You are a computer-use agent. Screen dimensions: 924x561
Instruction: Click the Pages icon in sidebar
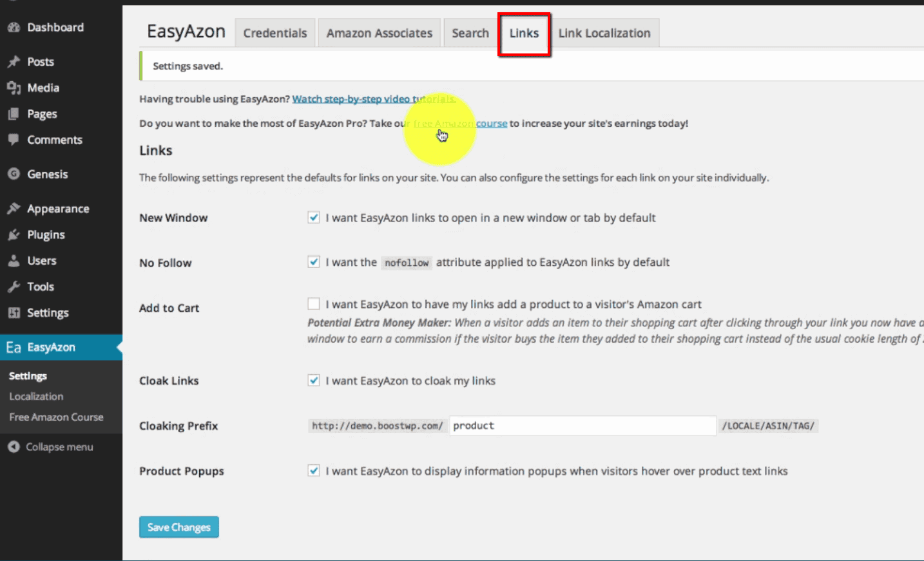tap(14, 114)
